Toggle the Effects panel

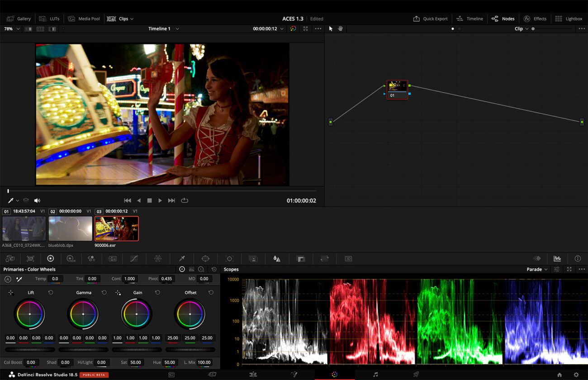(536, 19)
